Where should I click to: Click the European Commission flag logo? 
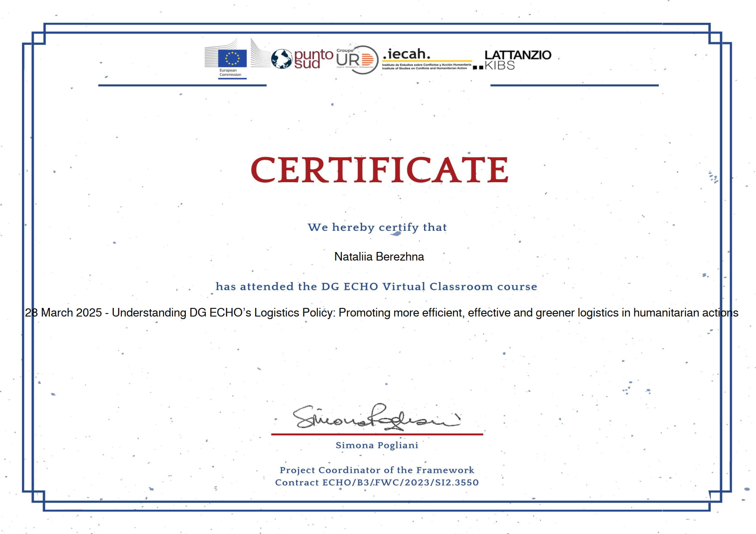tap(232, 58)
